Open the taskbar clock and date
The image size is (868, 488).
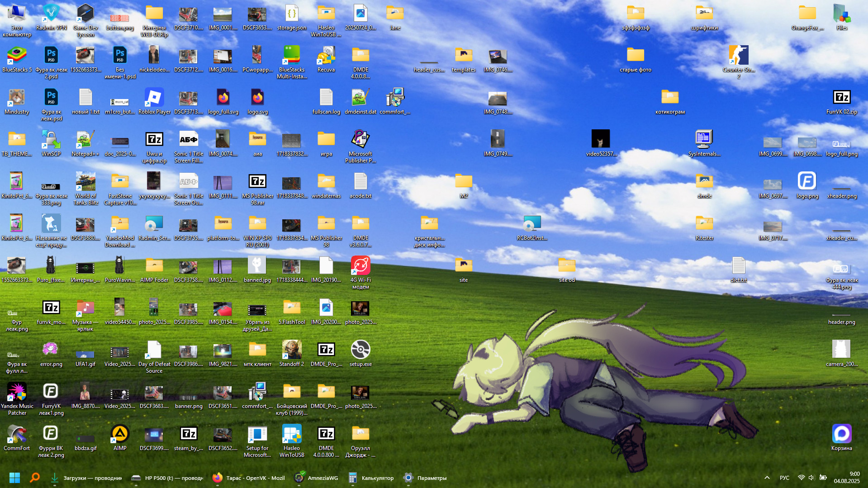847,478
